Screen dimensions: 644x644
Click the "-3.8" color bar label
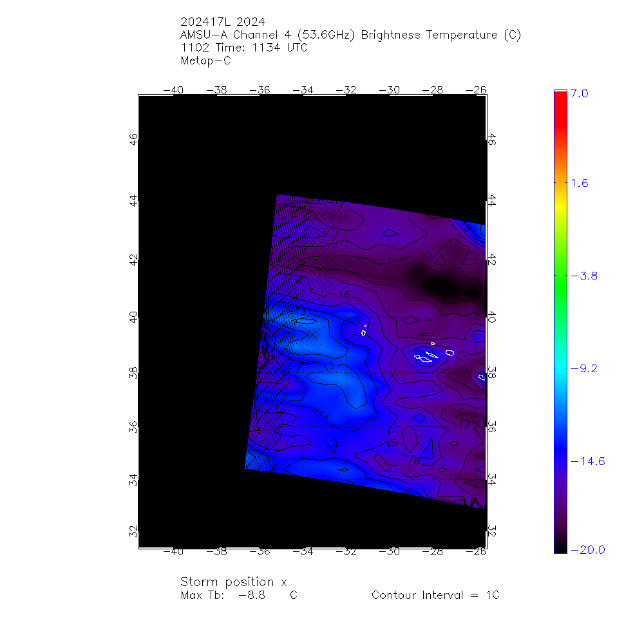[584, 276]
